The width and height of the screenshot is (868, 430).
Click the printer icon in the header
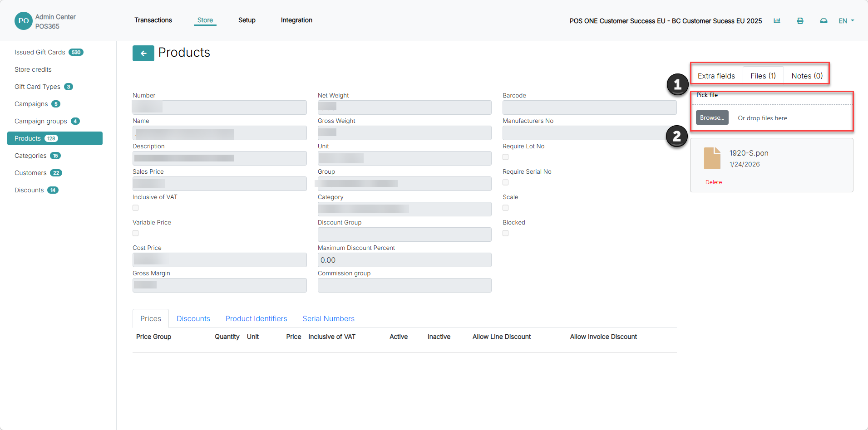coord(800,21)
